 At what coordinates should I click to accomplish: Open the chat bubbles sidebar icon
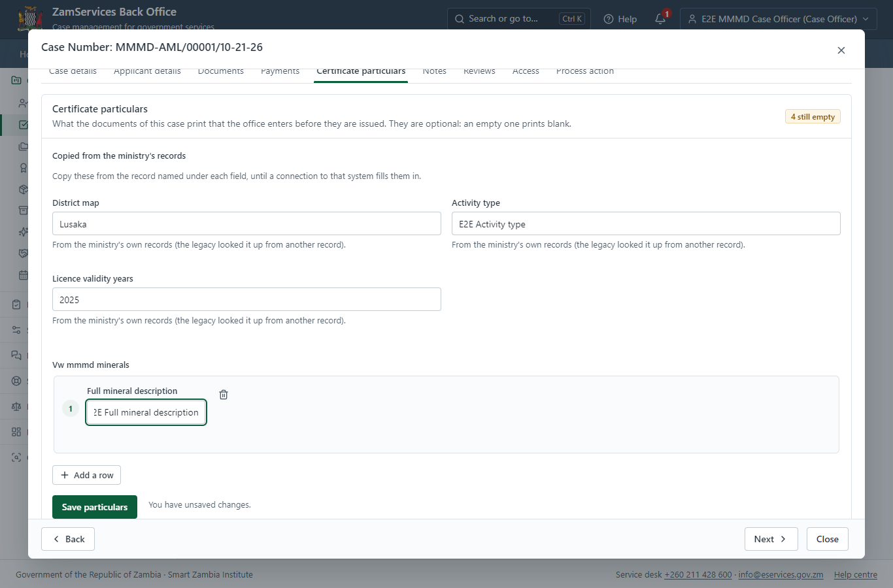tap(16, 355)
